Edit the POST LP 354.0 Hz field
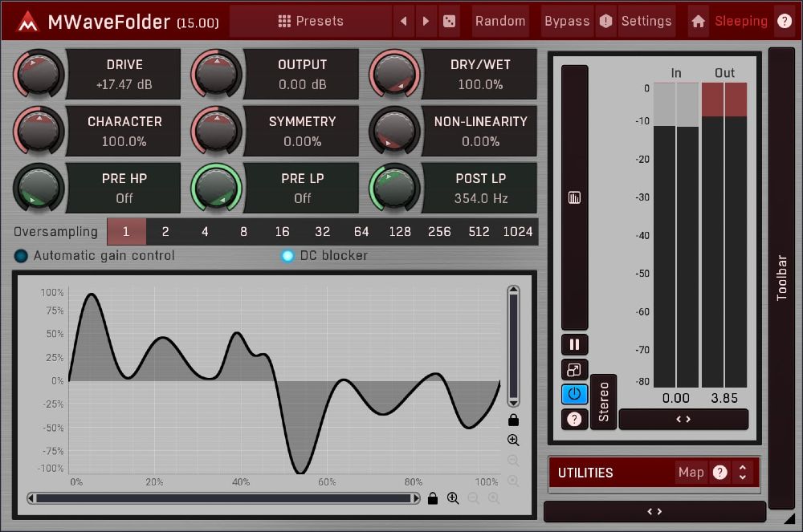 click(480, 198)
